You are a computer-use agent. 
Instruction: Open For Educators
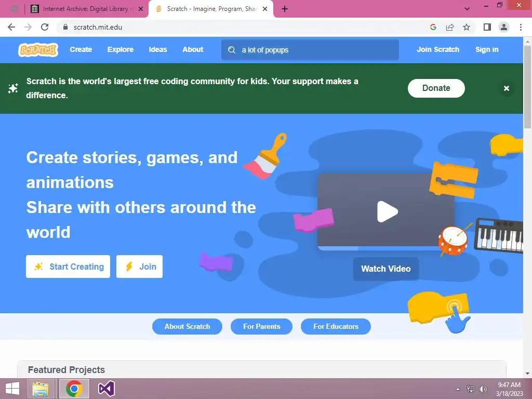click(x=336, y=326)
